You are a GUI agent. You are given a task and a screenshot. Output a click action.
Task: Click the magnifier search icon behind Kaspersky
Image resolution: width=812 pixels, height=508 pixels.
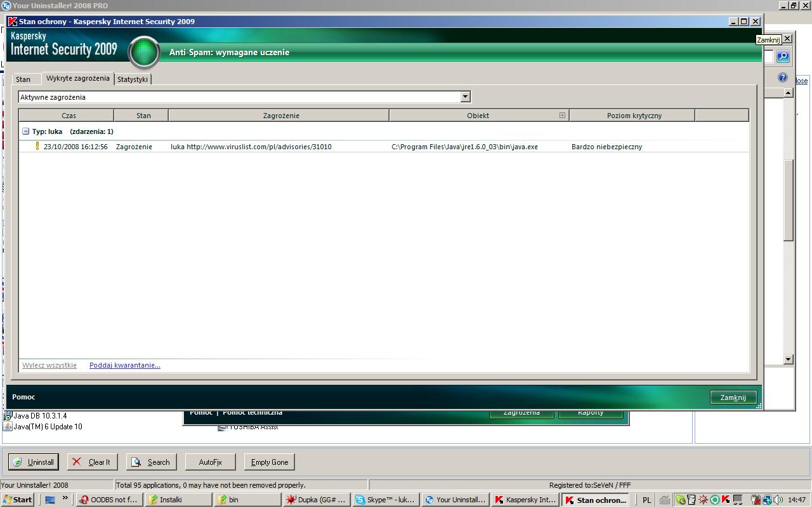(x=783, y=57)
